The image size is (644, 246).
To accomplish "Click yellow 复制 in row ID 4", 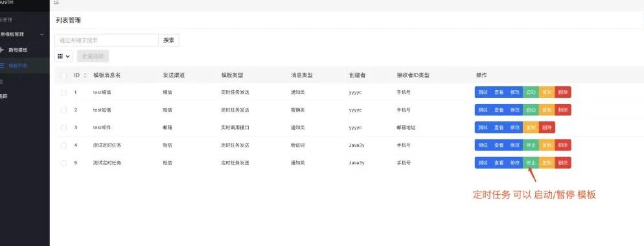I will (547, 145).
